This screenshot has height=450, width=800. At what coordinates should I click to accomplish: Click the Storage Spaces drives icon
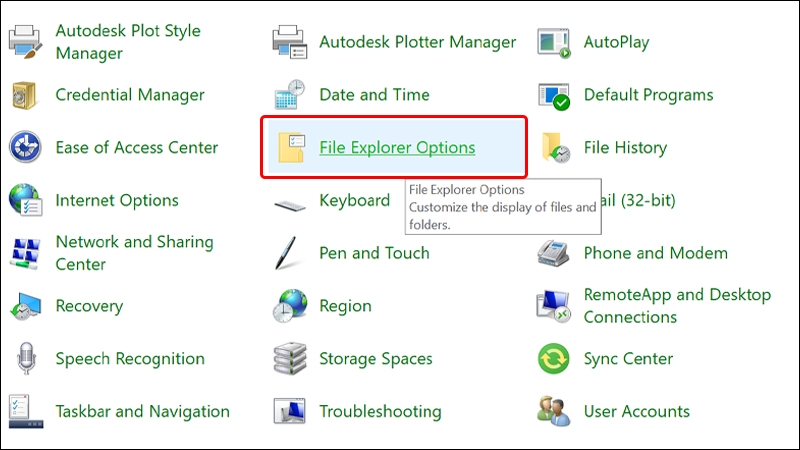[x=290, y=359]
